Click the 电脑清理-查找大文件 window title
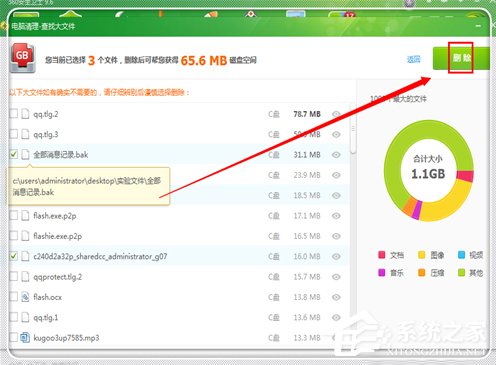This screenshot has height=365, width=496. click(43, 26)
